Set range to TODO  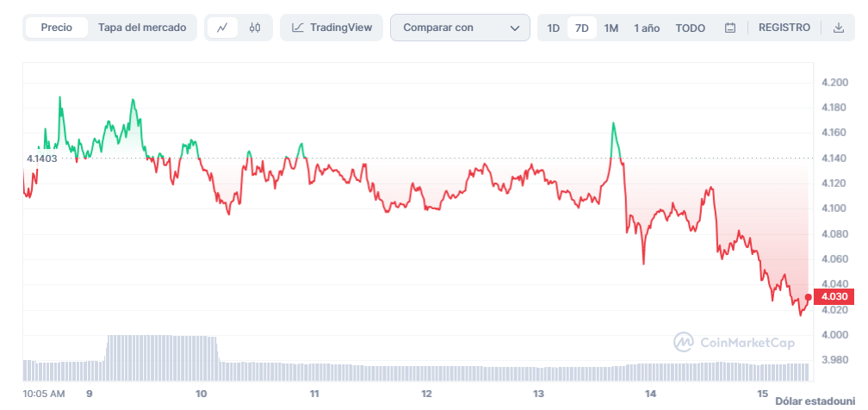pos(691,28)
